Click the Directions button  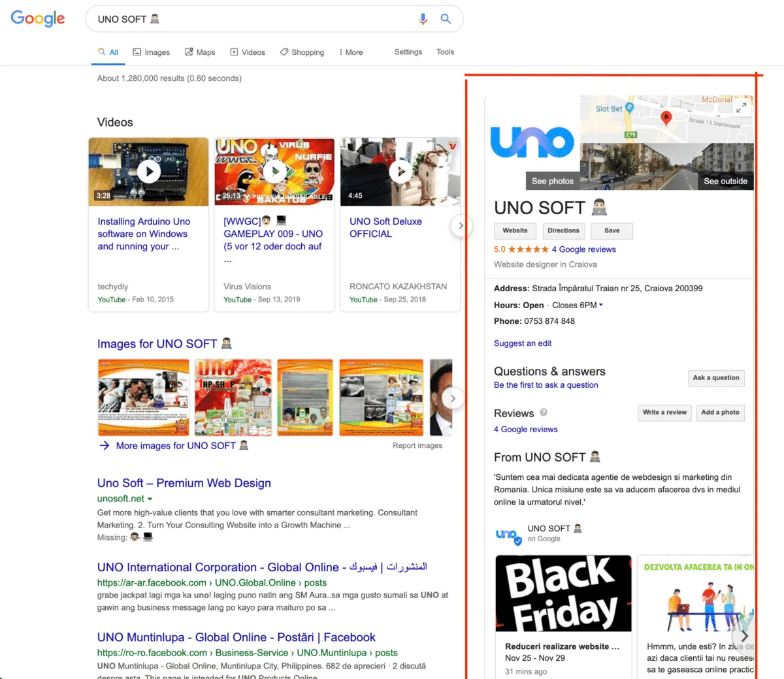tap(564, 230)
